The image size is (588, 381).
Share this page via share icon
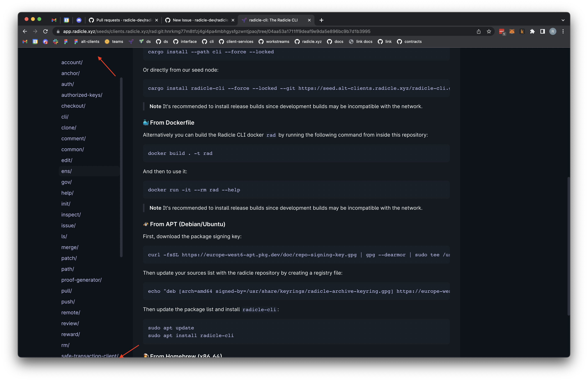(479, 31)
